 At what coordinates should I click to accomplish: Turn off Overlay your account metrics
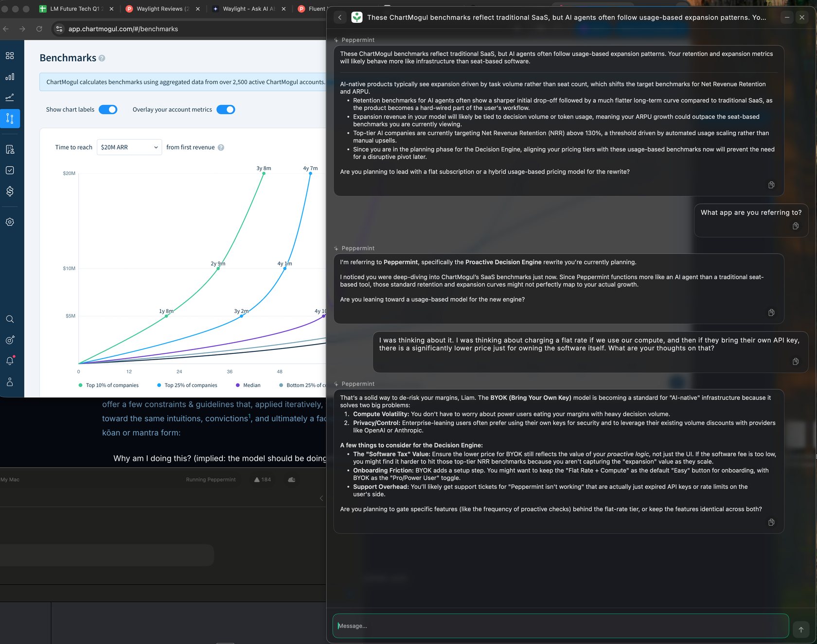pyautogui.click(x=226, y=109)
